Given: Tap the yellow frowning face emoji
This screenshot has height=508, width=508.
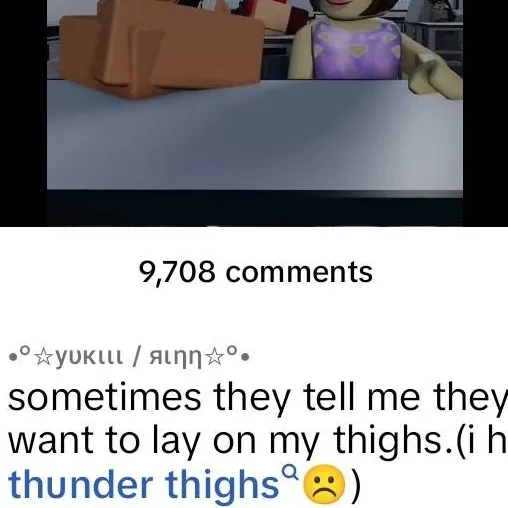Looking at the screenshot, I should 323,484.
